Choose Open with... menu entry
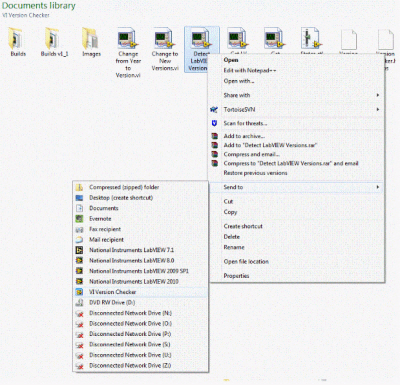 click(x=239, y=81)
